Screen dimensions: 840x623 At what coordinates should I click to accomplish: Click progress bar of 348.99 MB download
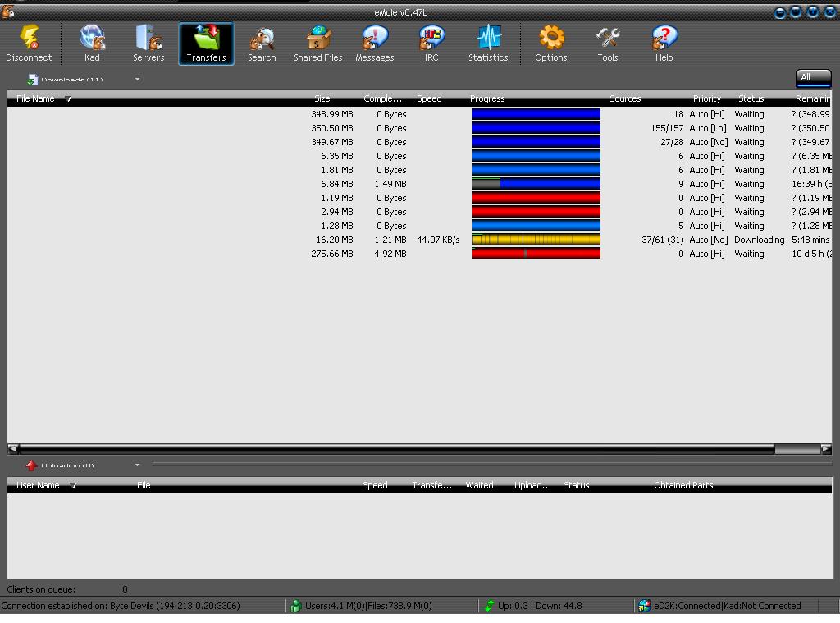tap(536, 114)
